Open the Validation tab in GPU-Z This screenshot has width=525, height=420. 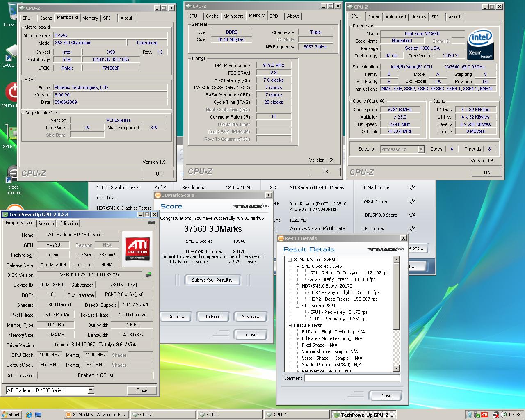[x=68, y=224]
